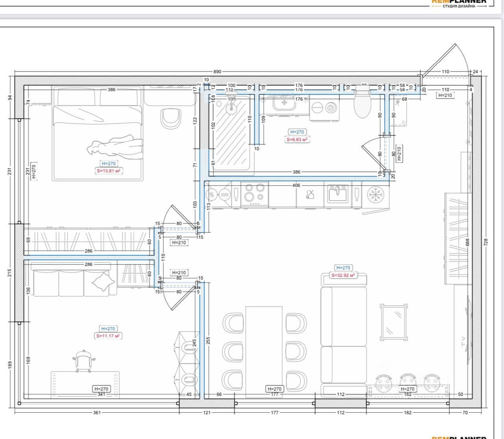Pick the clothing lying on the bed
The width and height of the screenshot is (504, 439).
(115, 147)
